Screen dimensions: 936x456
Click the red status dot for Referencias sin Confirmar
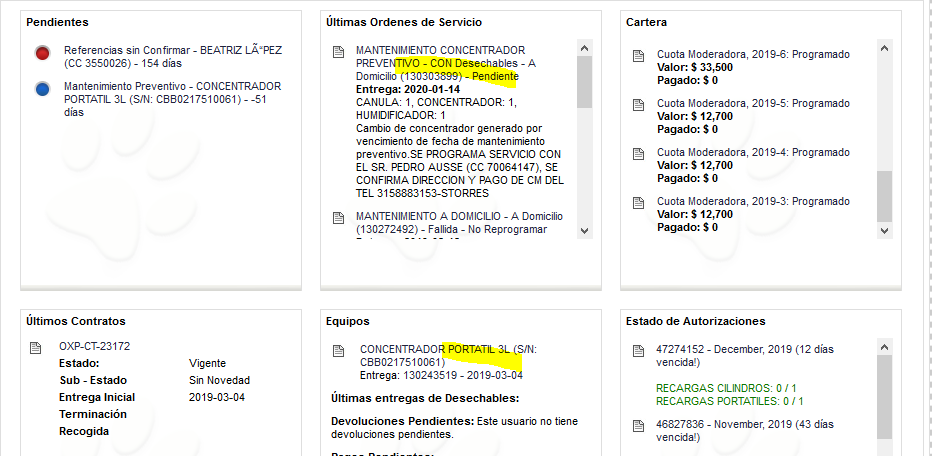pos(42,54)
